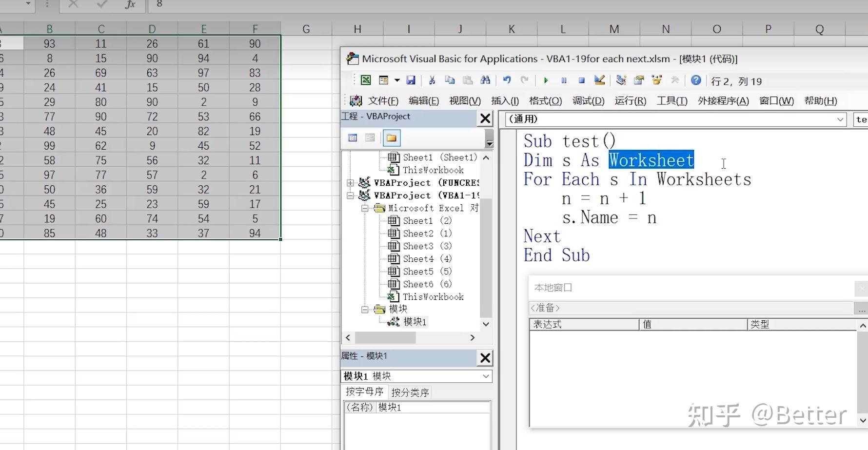
Task: Open help with the question mark icon
Action: click(x=696, y=80)
